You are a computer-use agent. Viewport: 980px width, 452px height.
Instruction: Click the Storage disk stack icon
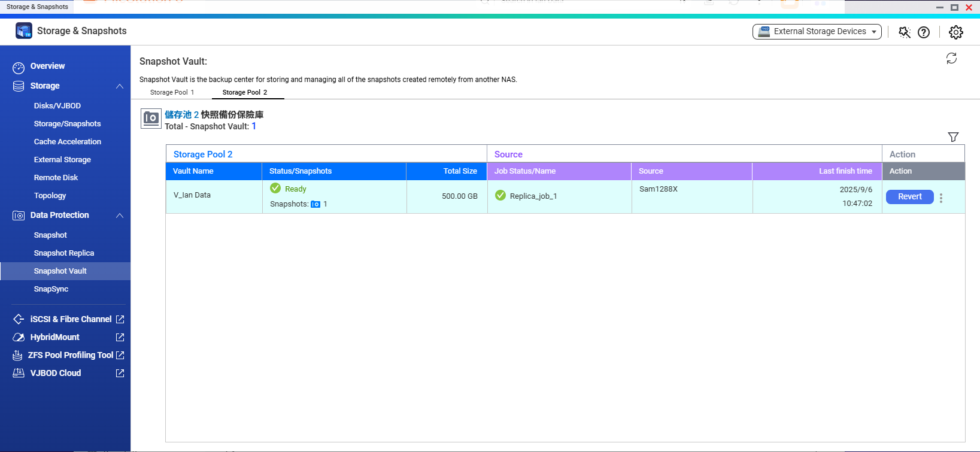click(19, 86)
